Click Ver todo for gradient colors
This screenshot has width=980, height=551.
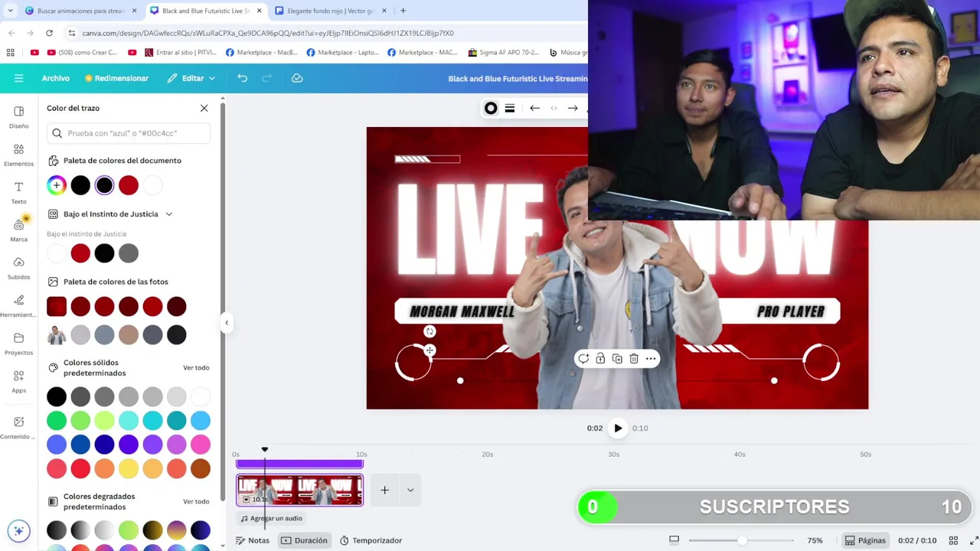click(x=196, y=501)
